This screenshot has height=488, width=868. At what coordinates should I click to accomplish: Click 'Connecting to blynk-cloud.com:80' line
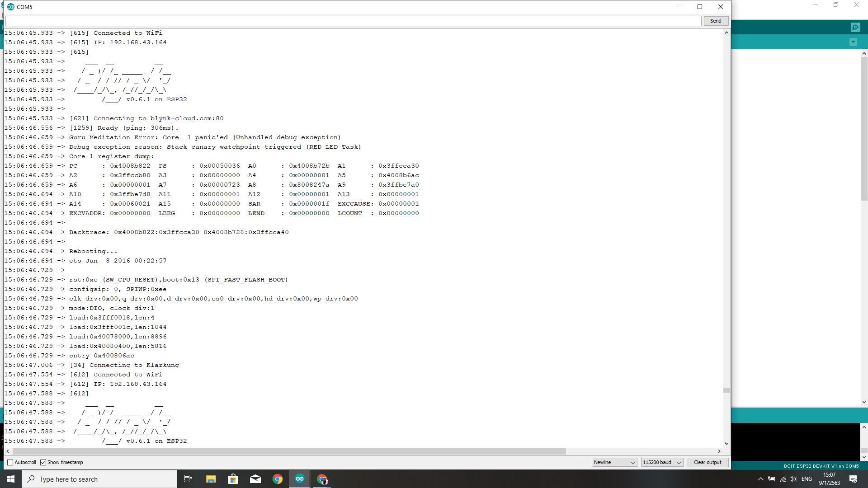coord(146,118)
